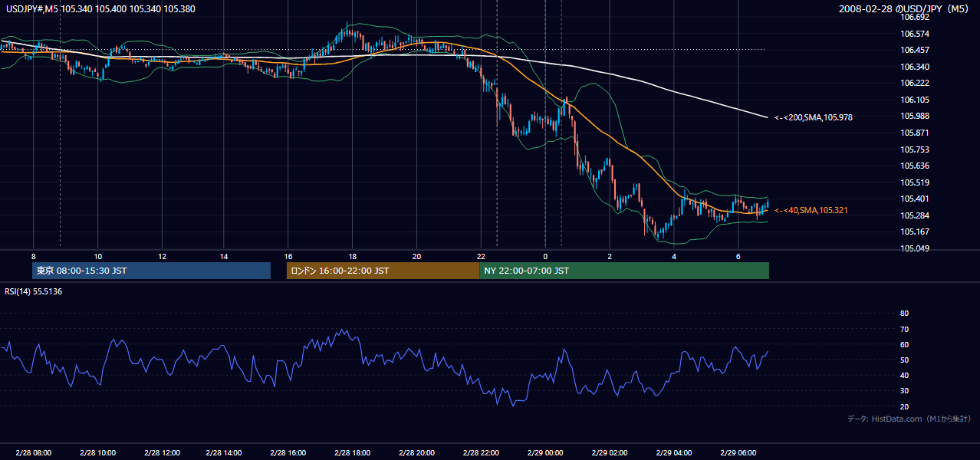
Task: Click price axis value 105.871
Action: [916, 133]
